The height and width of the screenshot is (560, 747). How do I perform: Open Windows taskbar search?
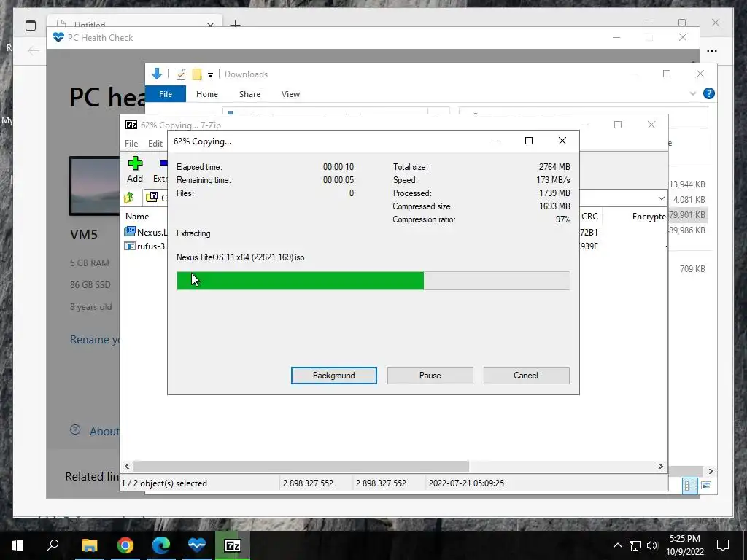tap(53, 545)
